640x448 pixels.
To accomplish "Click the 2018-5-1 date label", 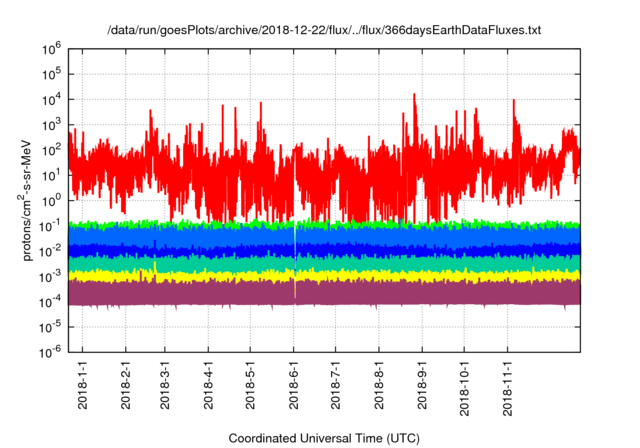I will click(x=250, y=385).
